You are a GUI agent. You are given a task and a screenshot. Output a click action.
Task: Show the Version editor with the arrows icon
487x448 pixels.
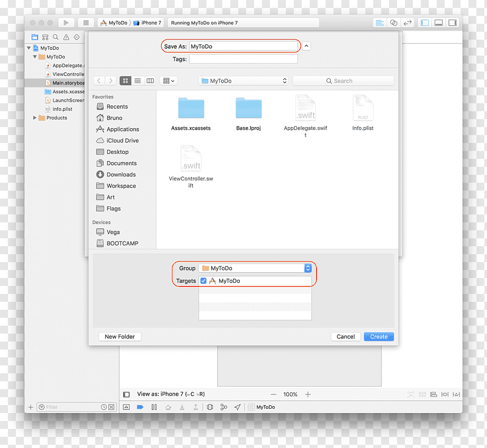408,23
